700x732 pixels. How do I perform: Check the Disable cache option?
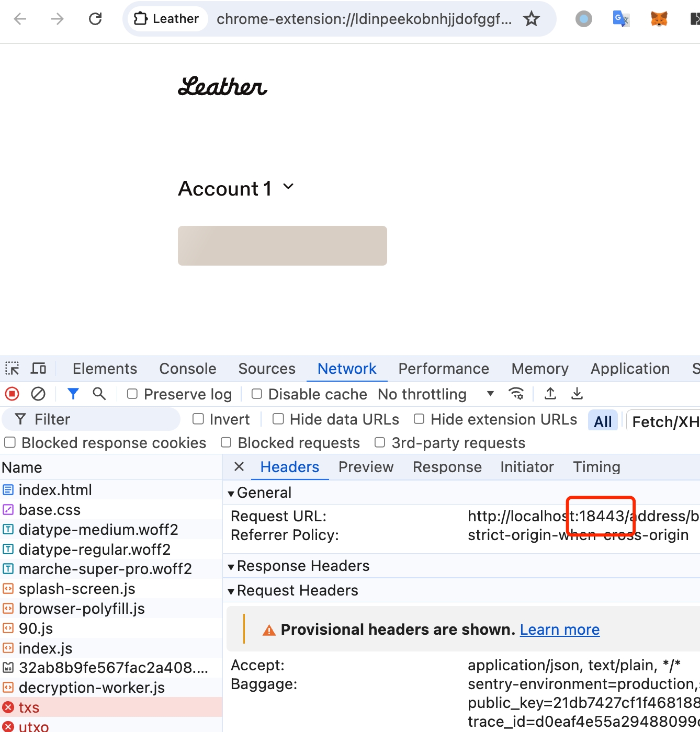pos(257,394)
